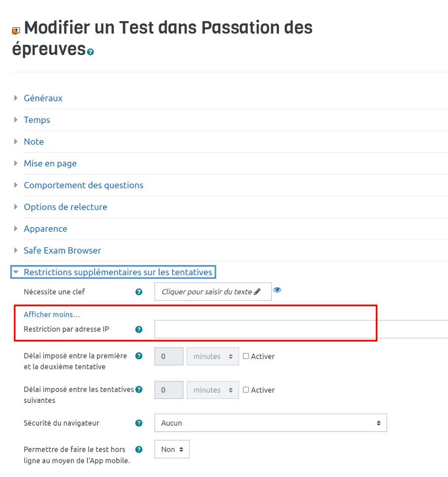Screen dimensions: 448x477
Task: Open help for offline mobile App option
Action: click(x=139, y=449)
